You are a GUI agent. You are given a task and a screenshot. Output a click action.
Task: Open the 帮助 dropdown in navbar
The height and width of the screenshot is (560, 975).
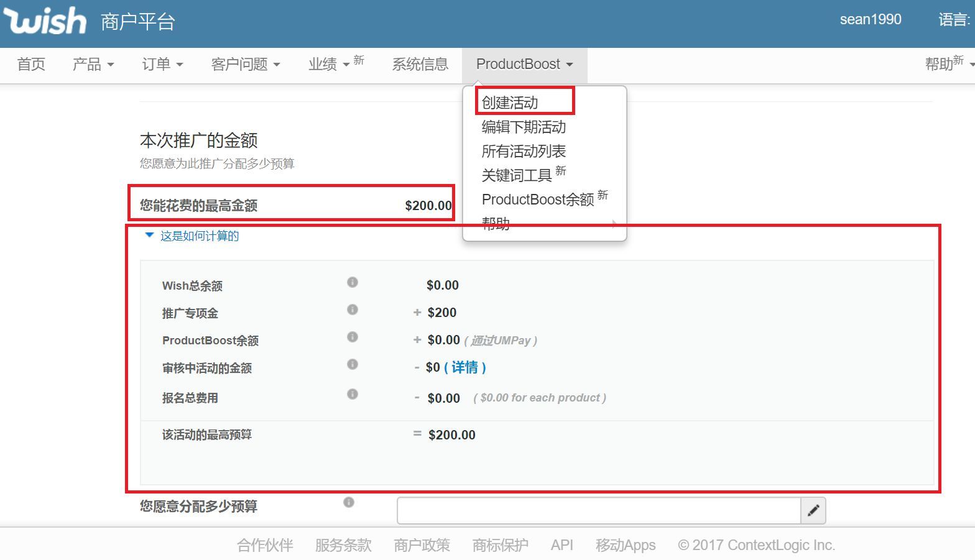click(x=949, y=64)
